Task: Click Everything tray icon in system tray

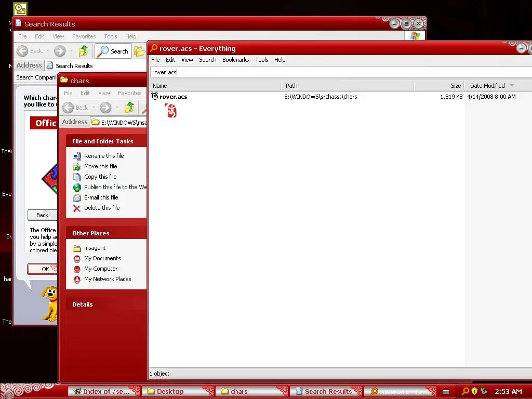Action: point(465,391)
